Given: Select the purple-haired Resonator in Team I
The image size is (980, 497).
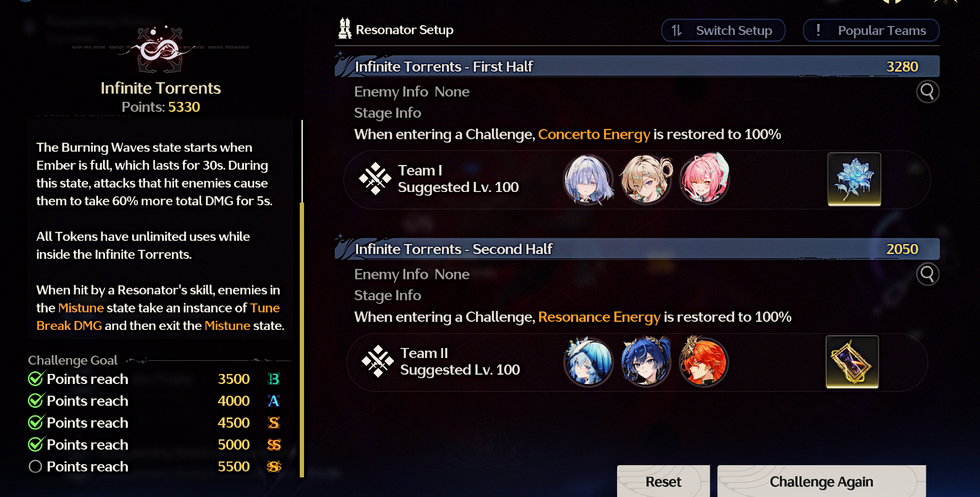Looking at the screenshot, I should (588, 180).
